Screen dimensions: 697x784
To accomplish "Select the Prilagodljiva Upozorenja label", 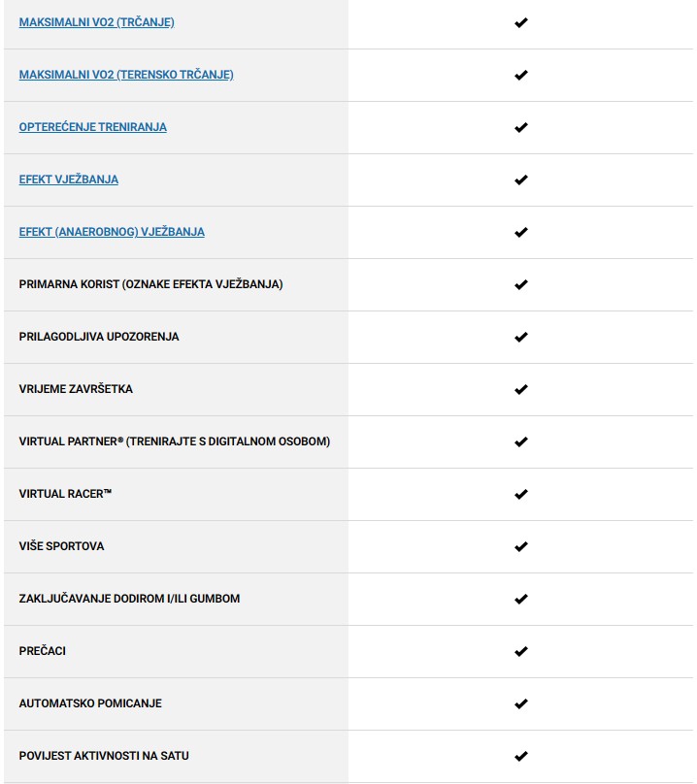I will click(x=99, y=337).
